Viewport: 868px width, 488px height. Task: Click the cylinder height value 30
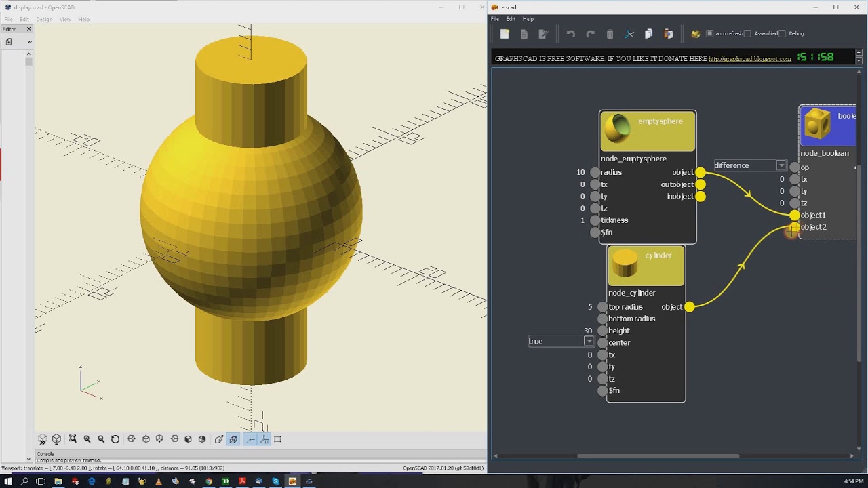tap(588, 331)
